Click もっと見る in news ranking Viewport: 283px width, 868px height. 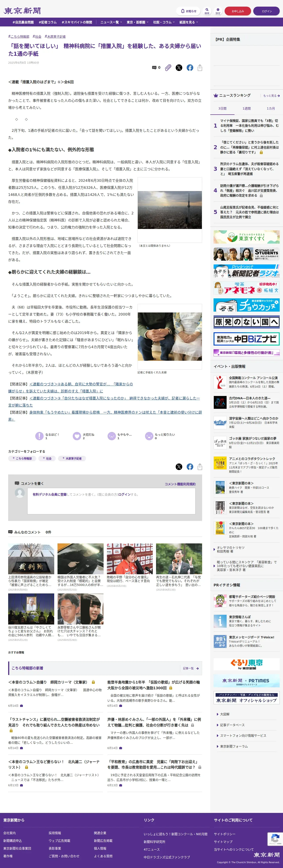click(x=272, y=96)
